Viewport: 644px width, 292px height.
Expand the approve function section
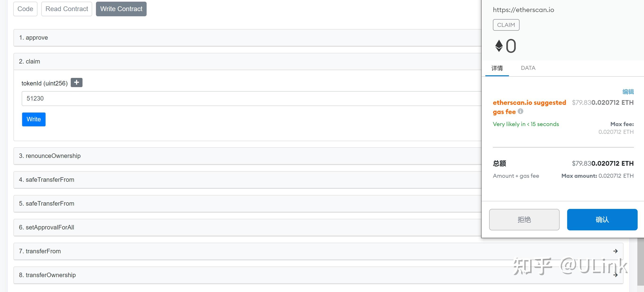248,38
